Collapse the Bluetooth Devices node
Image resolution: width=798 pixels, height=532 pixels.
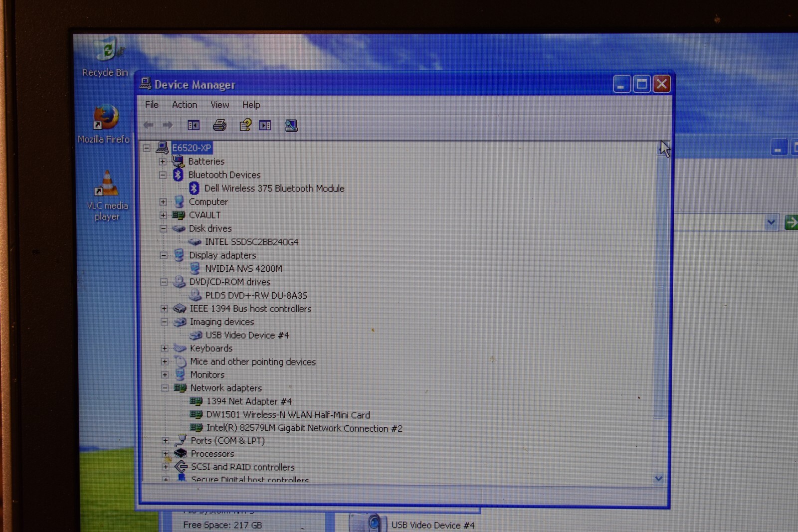pyautogui.click(x=163, y=175)
